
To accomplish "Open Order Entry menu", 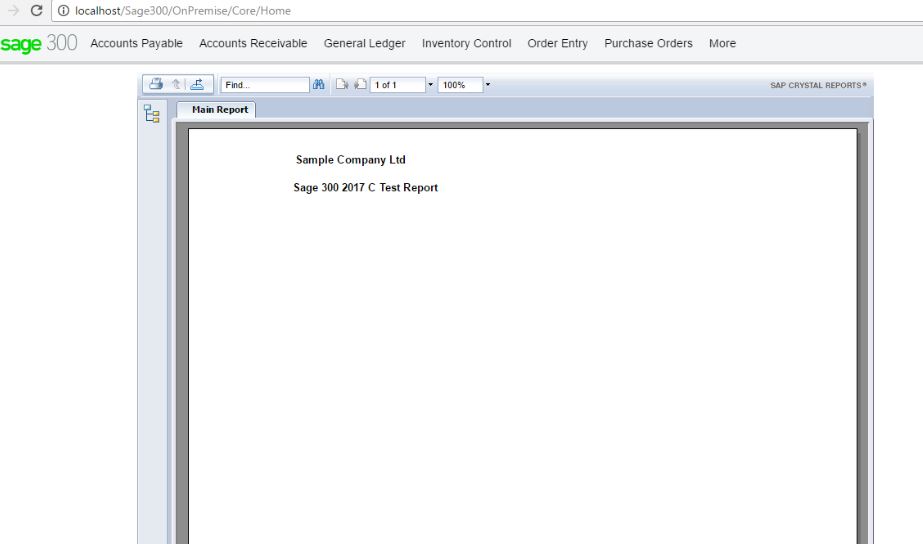I will tap(557, 44).
